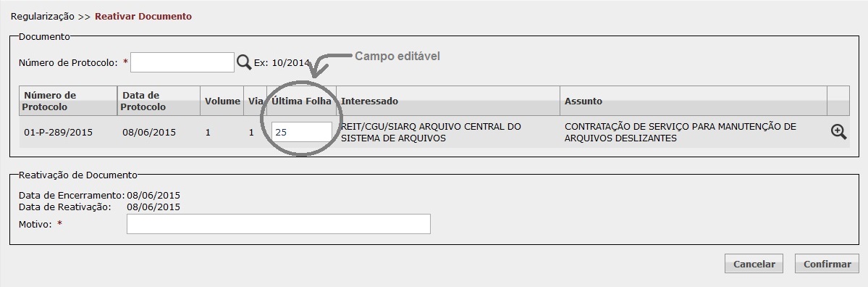
Task: Click the Campo editável annotation label
Action: (x=397, y=56)
